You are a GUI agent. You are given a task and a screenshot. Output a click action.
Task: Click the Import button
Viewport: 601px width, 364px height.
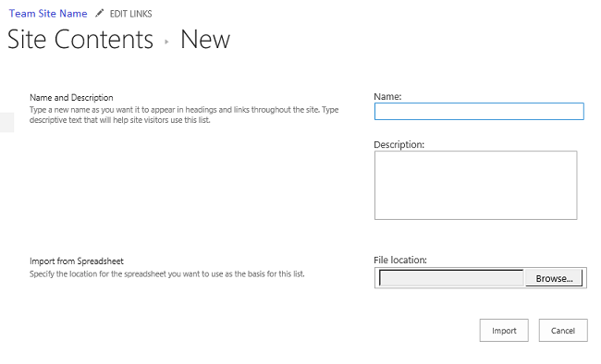pyautogui.click(x=504, y=331)
